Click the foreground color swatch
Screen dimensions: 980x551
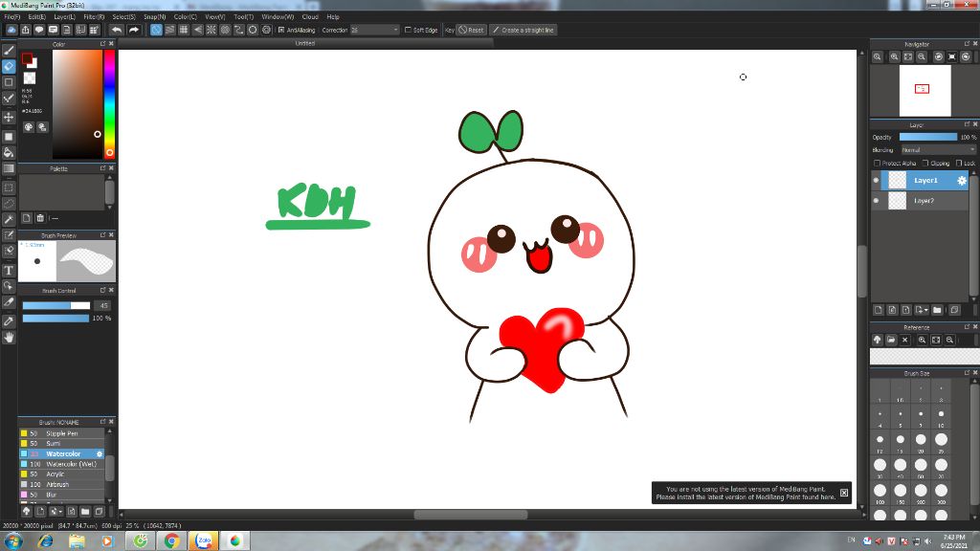point(27,58)
